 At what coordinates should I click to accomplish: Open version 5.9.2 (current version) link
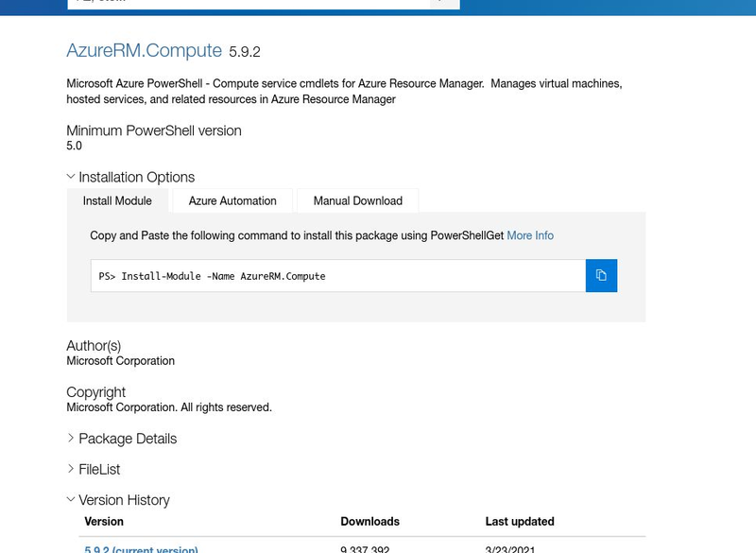141,549
